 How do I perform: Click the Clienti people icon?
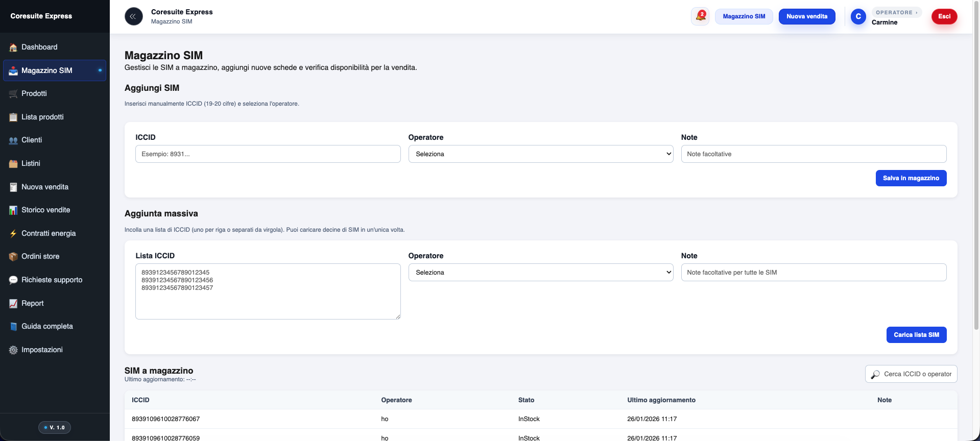point(13,140)
